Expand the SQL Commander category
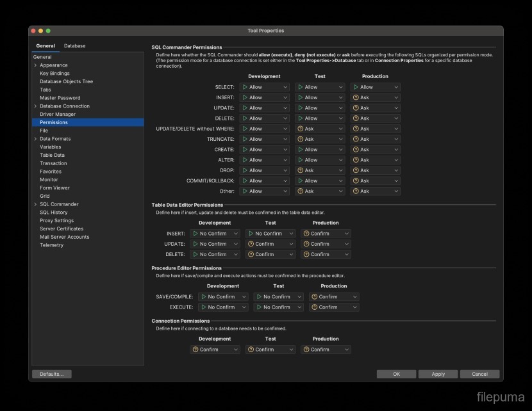 coord(37,204)
